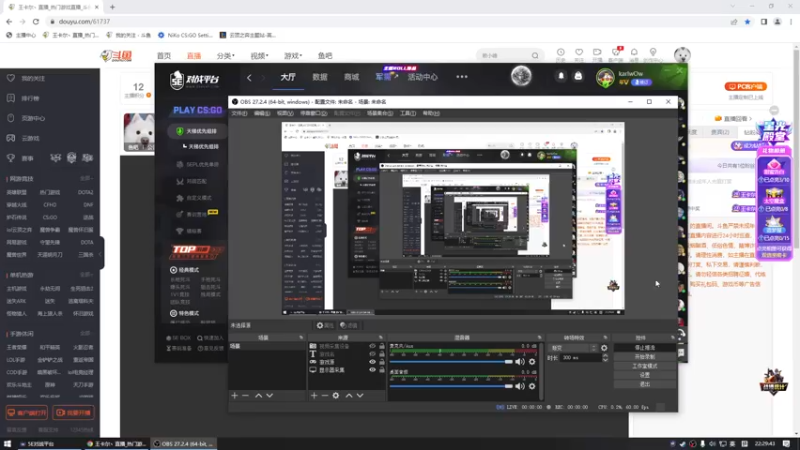Viewport: 800px width, 450px height.
Task: Open 活动中心 tab in 5E platform
Action: (x=422, y=77)
